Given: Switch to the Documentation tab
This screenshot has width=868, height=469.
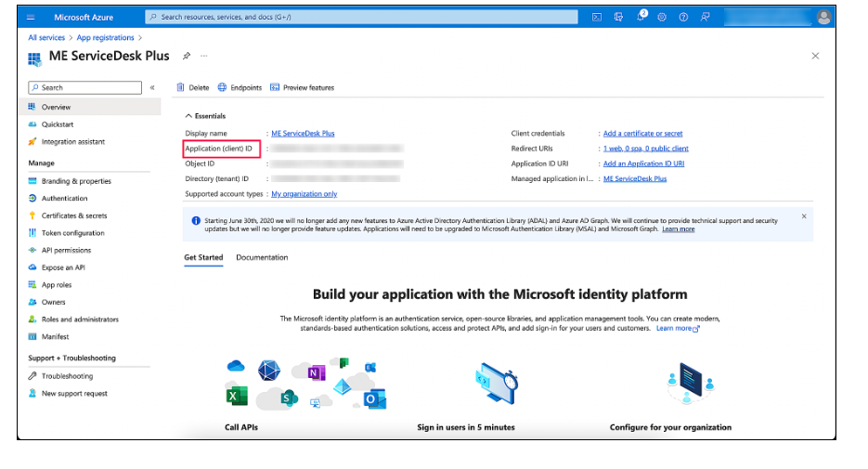Looking at the screenshot, I should pos(262,257).
